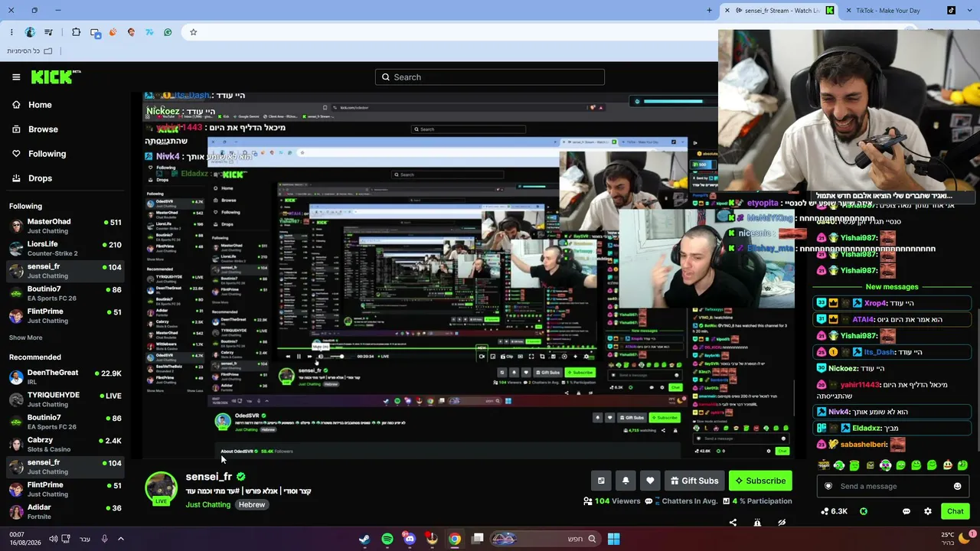Click the Hebrew language tag
Image resolution: width=980 pixels, height=551 pixels.
pos(251,505)
